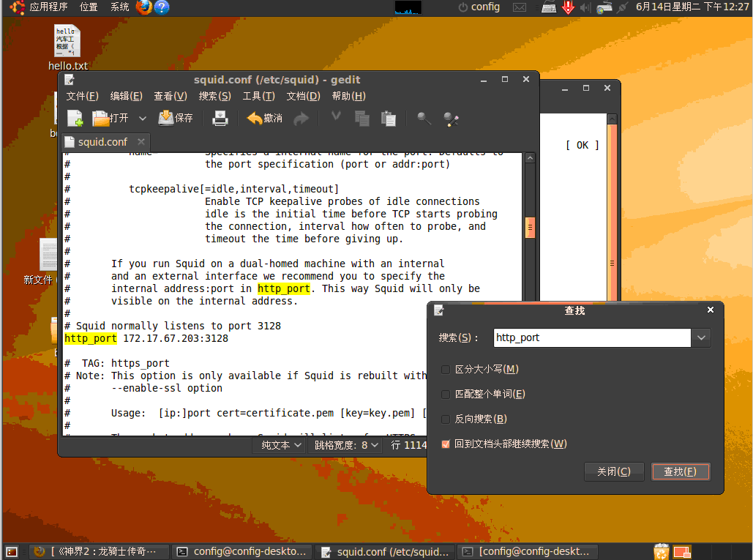The height and width of the screenshot is (560, 753).
Task: Open find and replace toolbar icon
Action: pyautogui.click(x=451, y=119)
